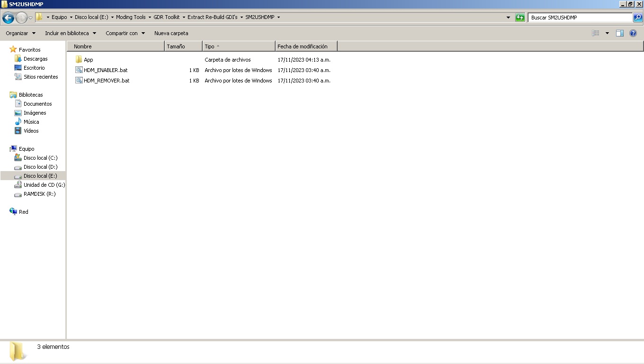Open the Música library
644x364 pixels.
pos(31,122)
